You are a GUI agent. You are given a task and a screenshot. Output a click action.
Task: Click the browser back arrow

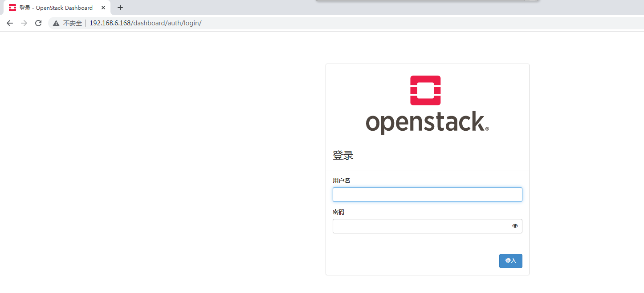pos(10,23)
